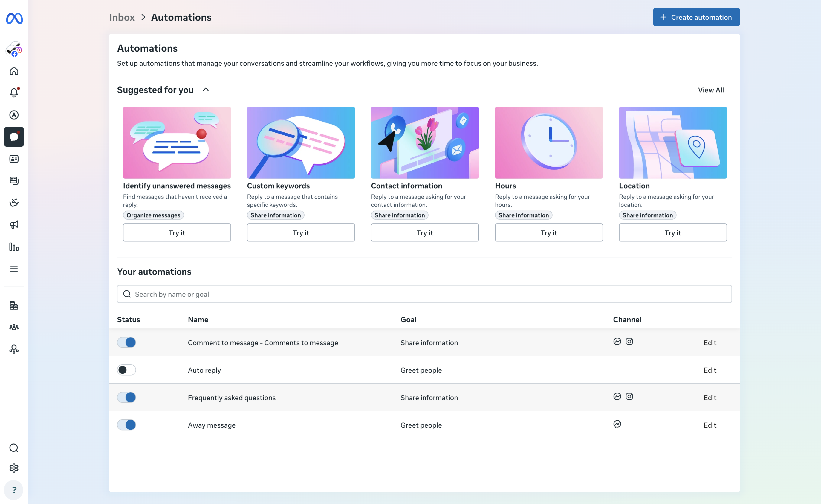The height and width of the screenshot is (504, 821).
Task: Open the compass navigation icon in sidebar
Action: (x=14, y=115)
